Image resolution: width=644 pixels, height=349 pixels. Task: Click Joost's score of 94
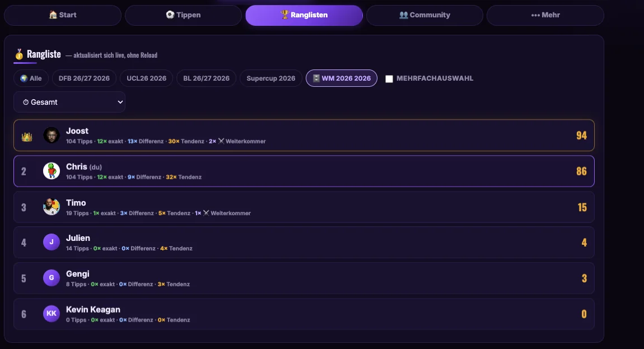[581, 135]
